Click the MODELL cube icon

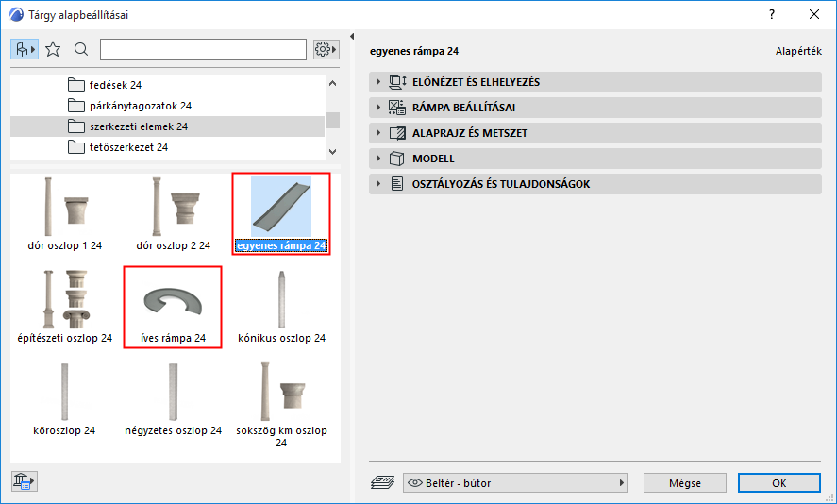[x=397, y=159]
